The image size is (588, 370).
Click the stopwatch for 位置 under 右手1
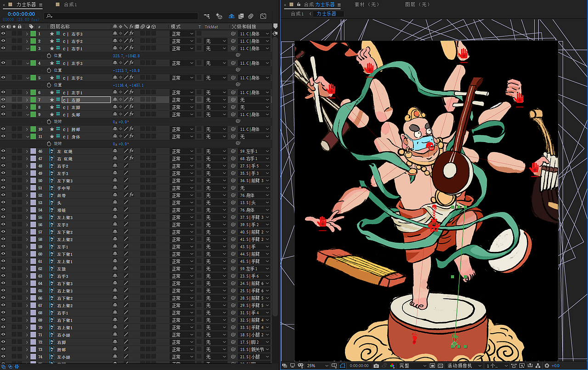click(x=50, y=56)
